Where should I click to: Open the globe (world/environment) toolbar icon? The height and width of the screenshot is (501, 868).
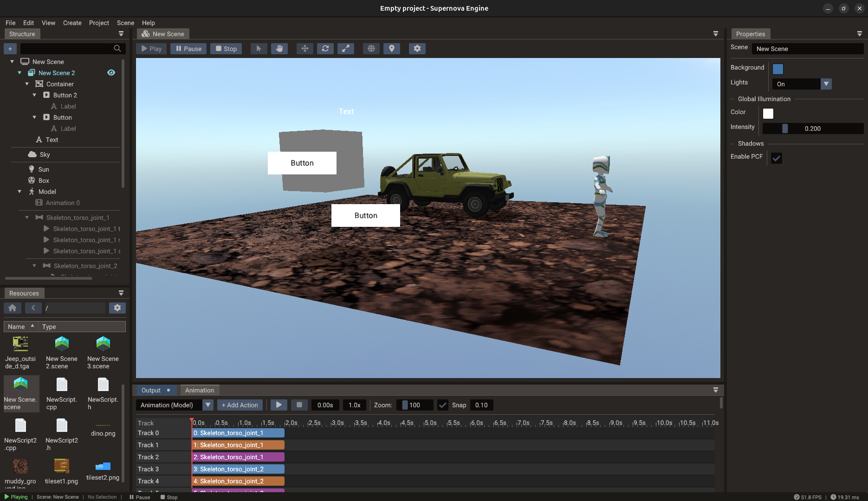370,48
